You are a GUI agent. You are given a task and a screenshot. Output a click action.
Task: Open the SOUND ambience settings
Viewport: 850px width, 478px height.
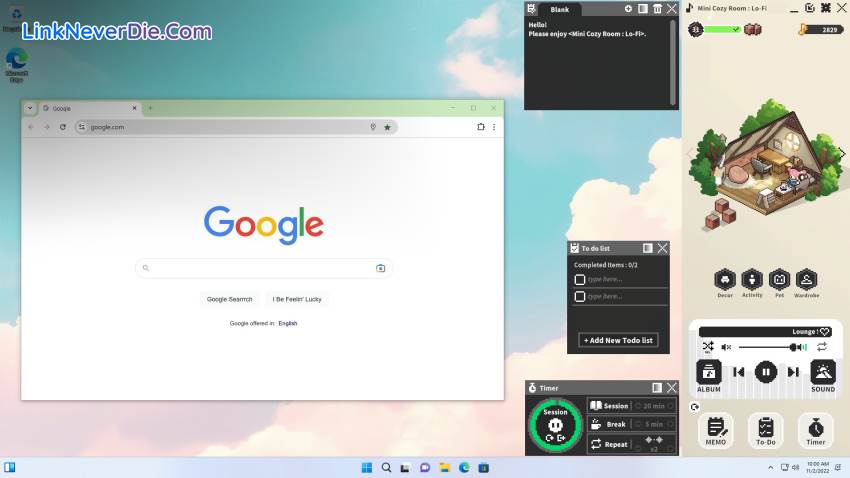[823, 373]
